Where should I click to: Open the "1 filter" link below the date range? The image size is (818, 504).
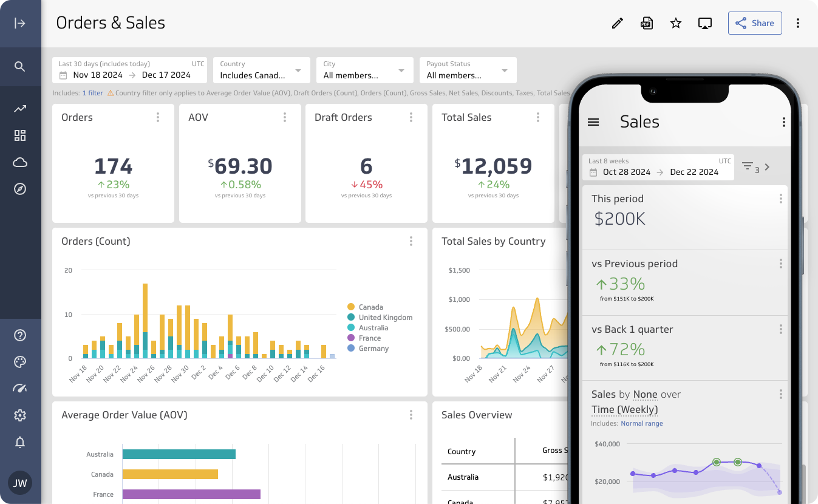(92, 93)
